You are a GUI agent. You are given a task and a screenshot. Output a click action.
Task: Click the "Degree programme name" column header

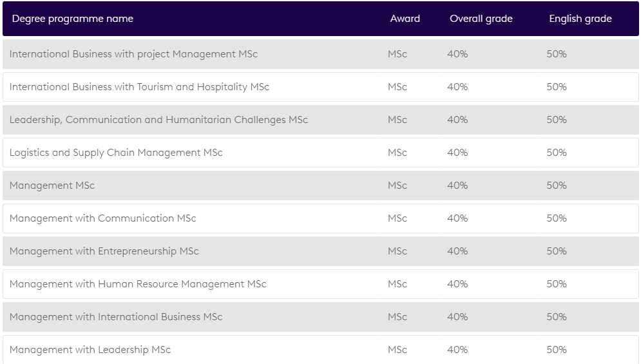(x=73, y=19)
